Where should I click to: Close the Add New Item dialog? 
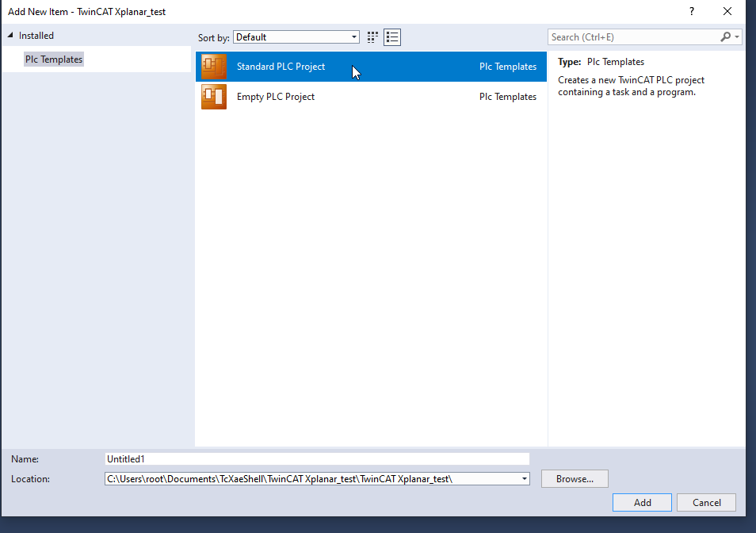[x=727, y=11]
